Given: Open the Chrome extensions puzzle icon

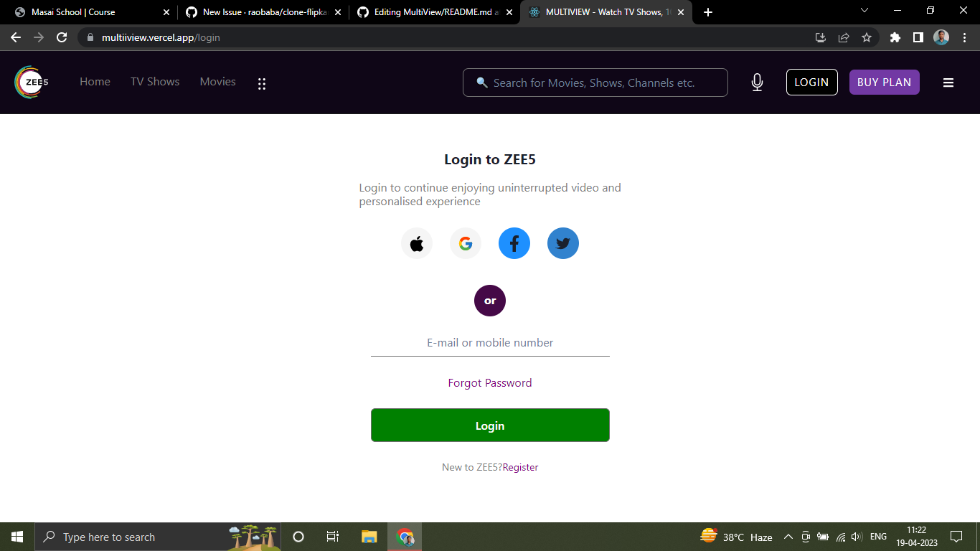Looking at the screenshot, I should (x=895, y=37).
